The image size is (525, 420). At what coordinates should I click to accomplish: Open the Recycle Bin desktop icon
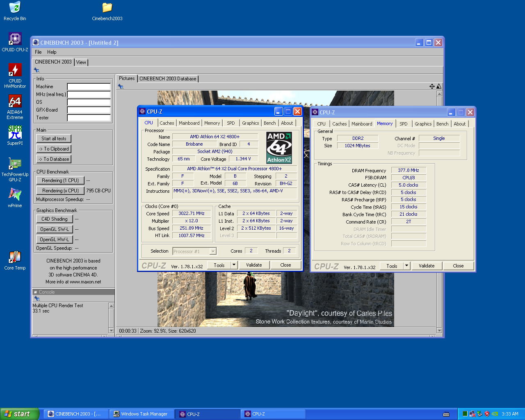point(15,11)
